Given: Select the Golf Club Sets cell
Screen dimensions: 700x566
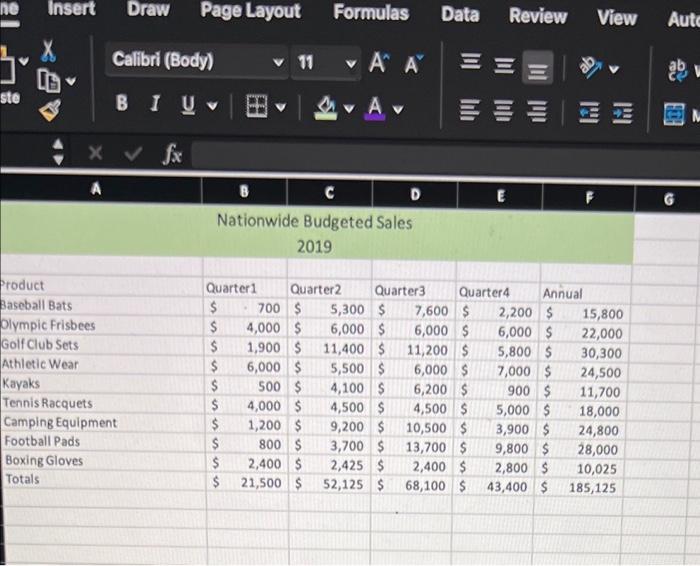Looking at the screenshot, I should click(102, 345).
